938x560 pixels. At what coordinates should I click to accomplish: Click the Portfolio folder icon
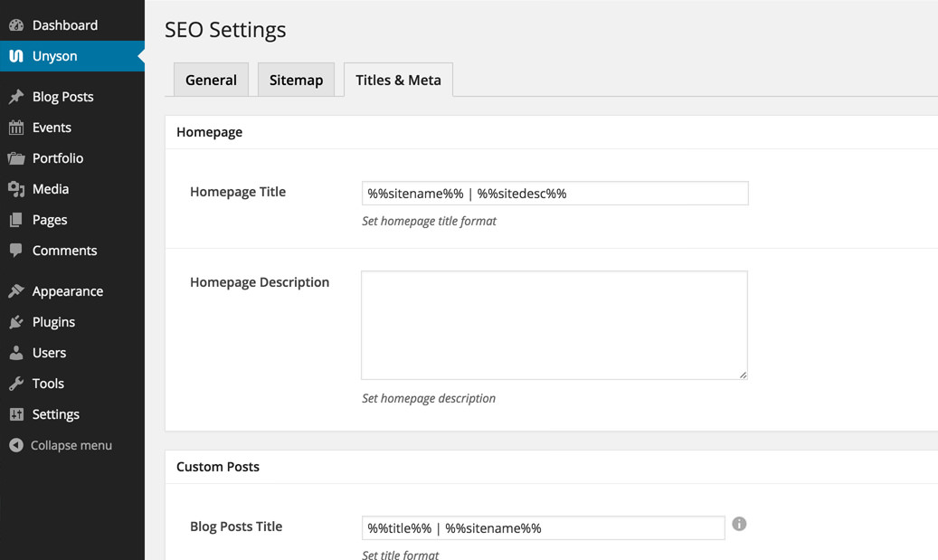click(16, 158)
